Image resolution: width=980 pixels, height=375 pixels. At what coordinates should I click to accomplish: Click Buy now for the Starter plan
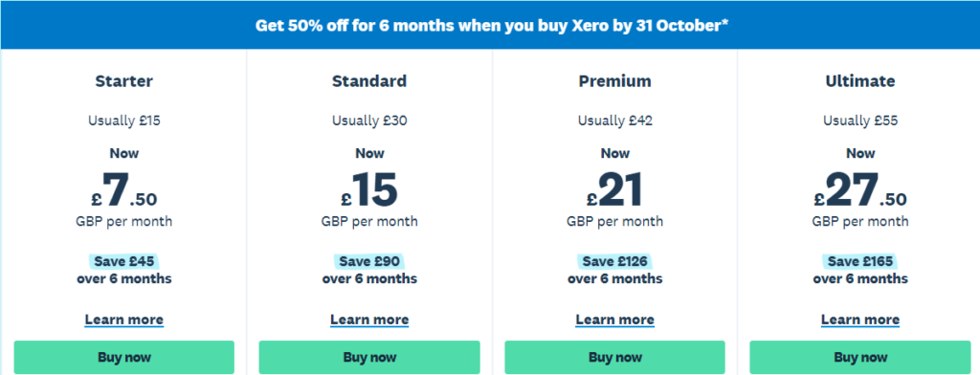click(123, 358)
